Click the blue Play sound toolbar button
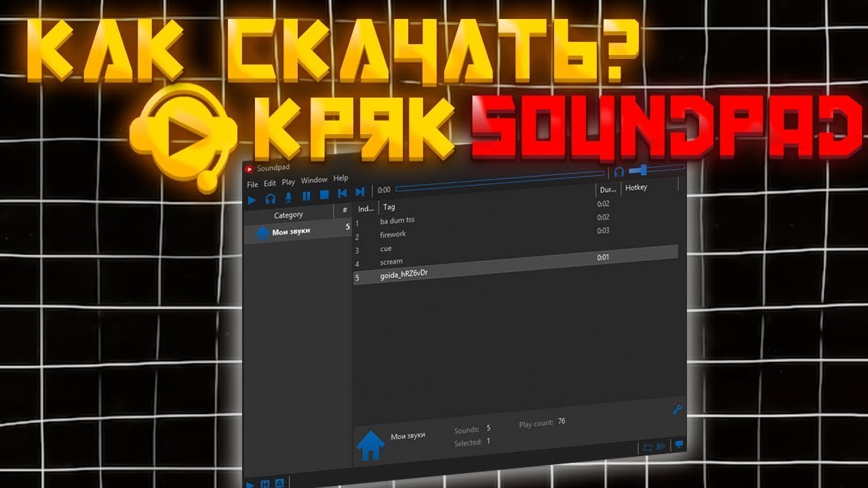Image resolution: width=868 pixels, height=488 pixels. (x=252, y=200)
